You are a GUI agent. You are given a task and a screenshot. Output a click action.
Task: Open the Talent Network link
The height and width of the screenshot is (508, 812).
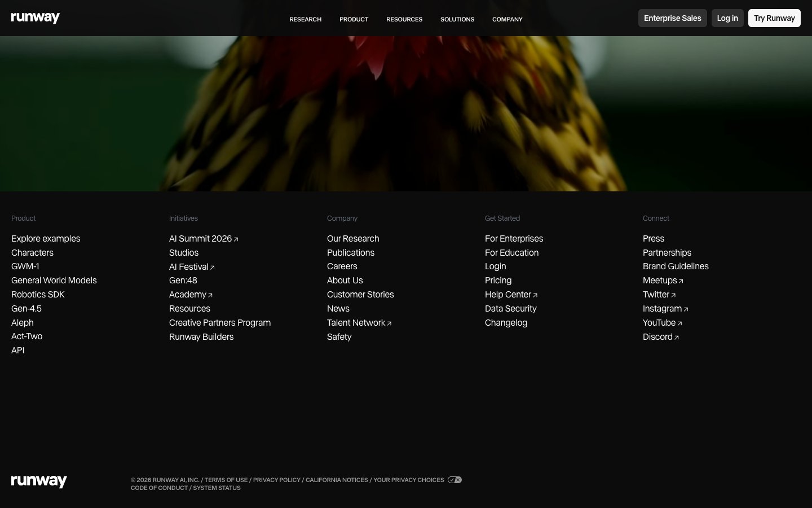click(x=359, y=323)
